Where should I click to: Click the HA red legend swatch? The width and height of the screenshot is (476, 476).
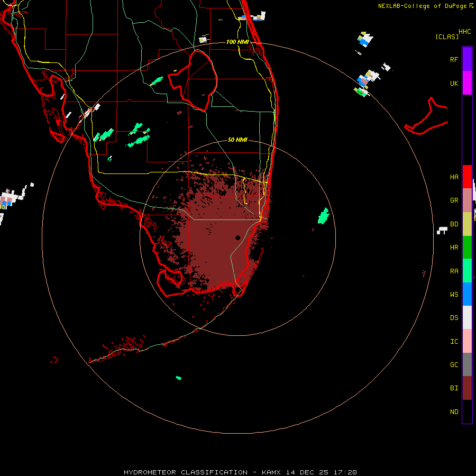(x=467, y=177)
